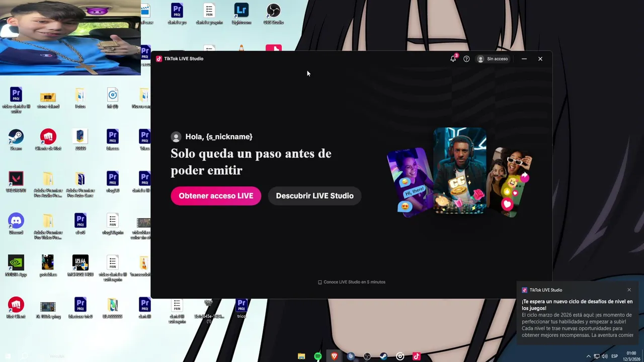Open the volume control in system tray
644x362 pixels.
(x=605, y=356)
